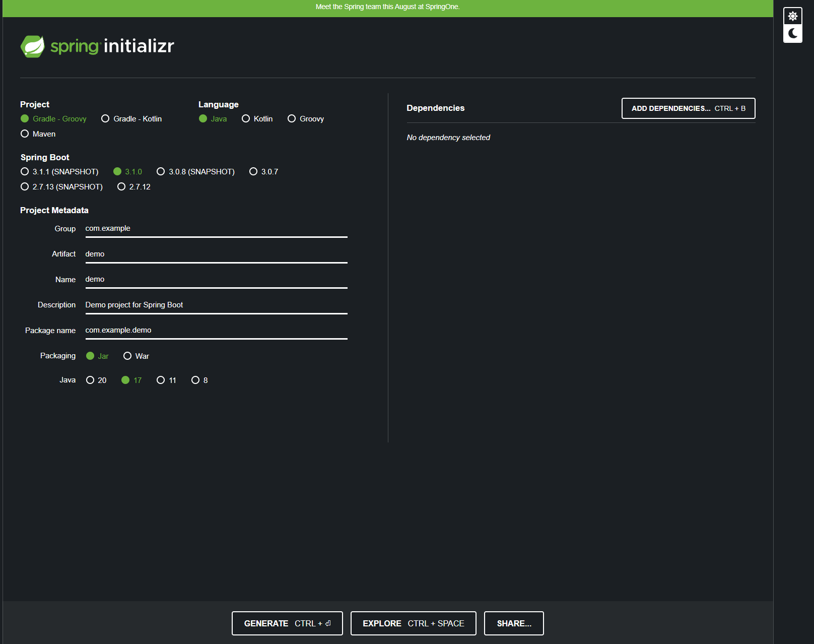Click the Package name label
This screenshot has height=644, width=814.
50,331
